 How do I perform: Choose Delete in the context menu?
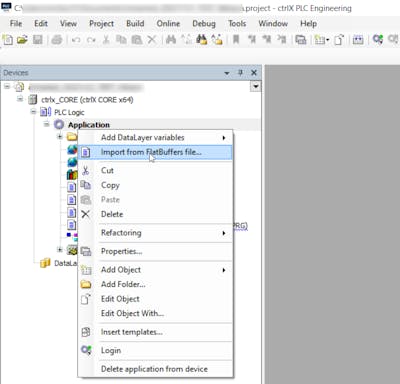155,214
